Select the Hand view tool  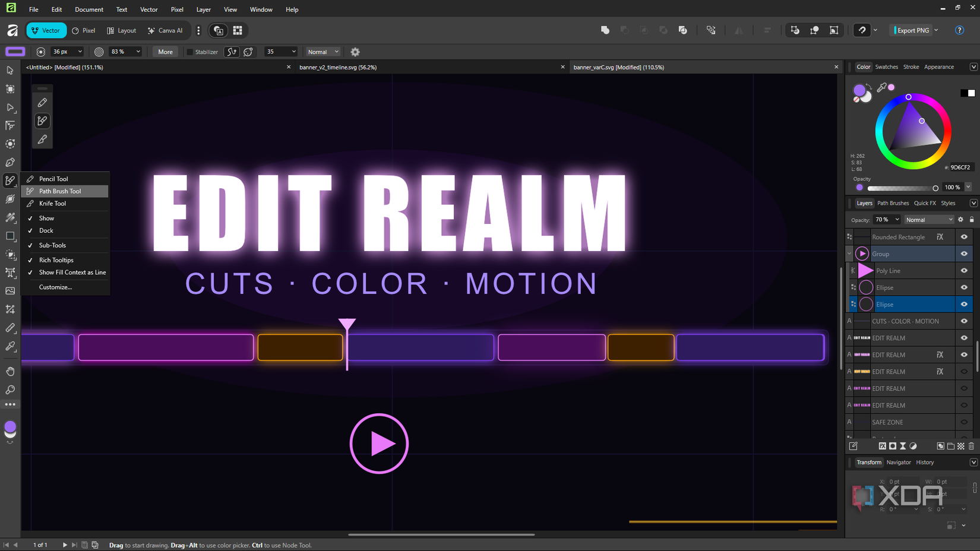10,372
